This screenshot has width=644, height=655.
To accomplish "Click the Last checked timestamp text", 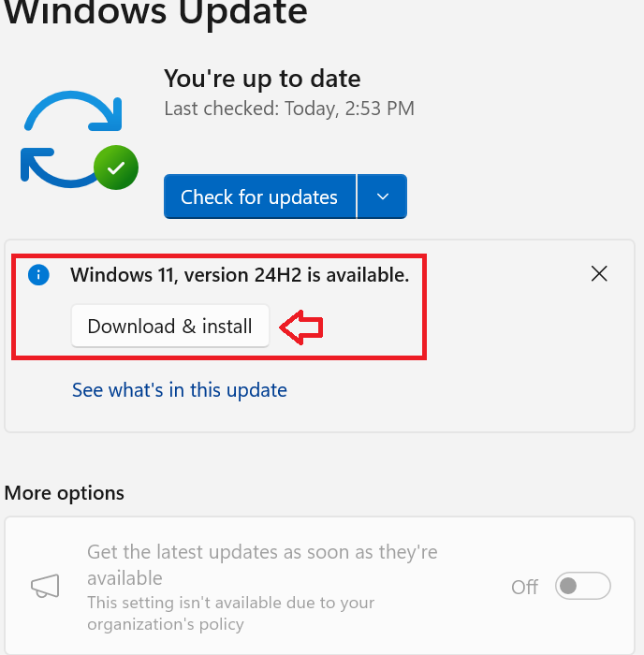I will click(288, 109).
